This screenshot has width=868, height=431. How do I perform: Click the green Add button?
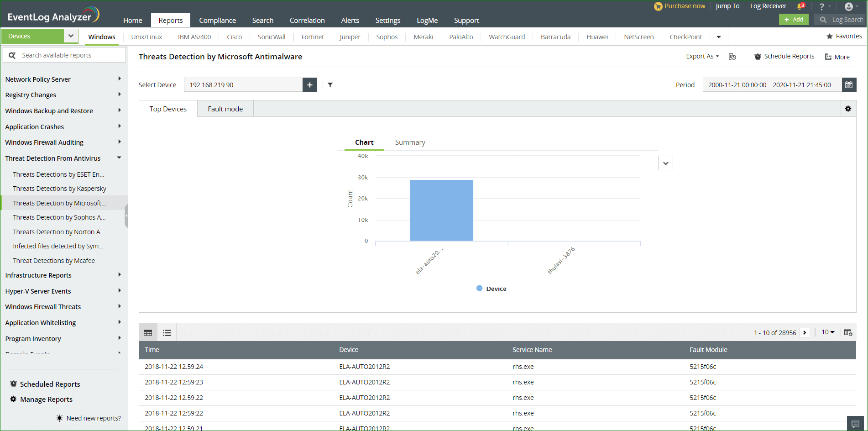(794, 20)
